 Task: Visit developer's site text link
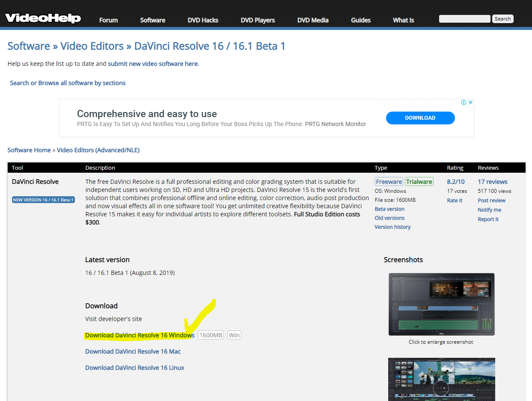[113, 319]
